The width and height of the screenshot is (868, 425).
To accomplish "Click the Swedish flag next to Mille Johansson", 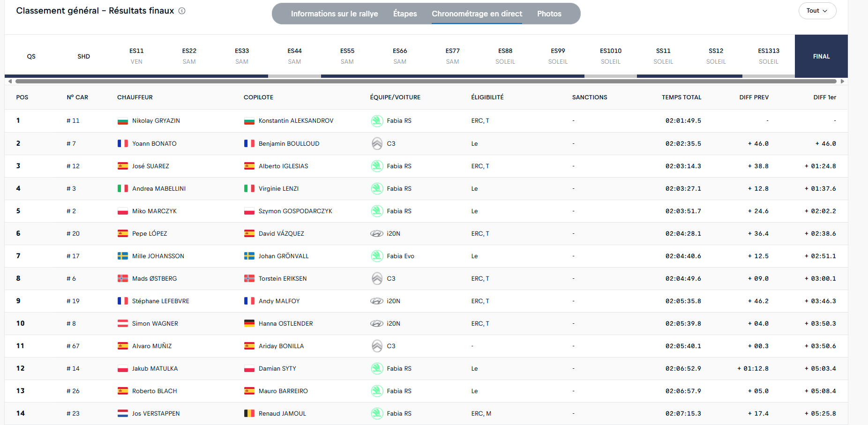I will 123,256.
